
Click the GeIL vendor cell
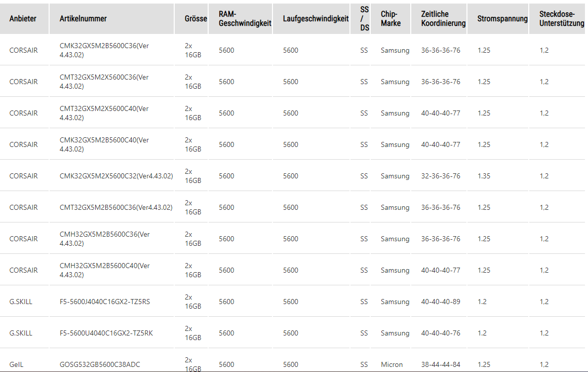click(x=16, y=364)
